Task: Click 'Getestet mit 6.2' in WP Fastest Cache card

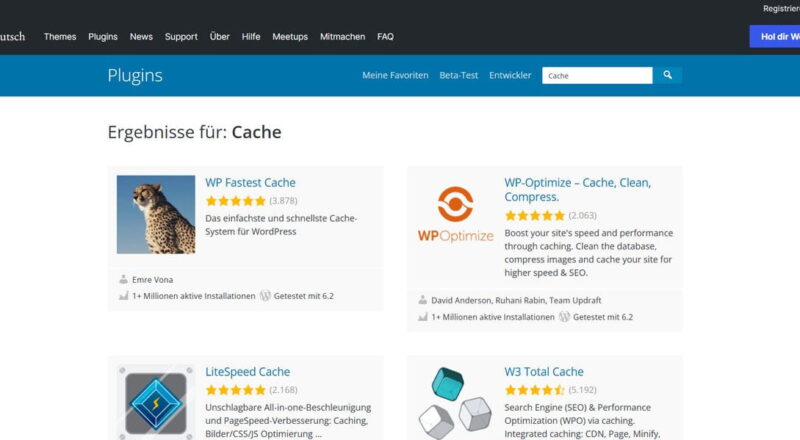Action: tap(304, 296)
